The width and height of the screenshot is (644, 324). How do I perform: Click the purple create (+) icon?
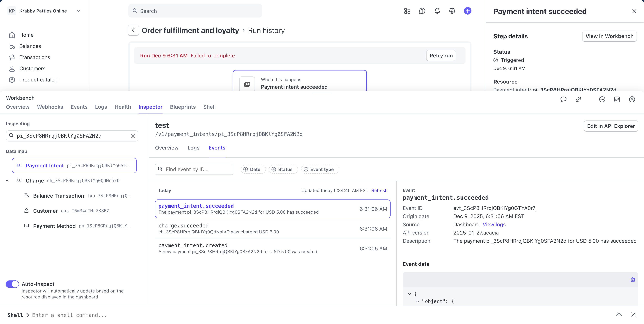click(468, 11)
